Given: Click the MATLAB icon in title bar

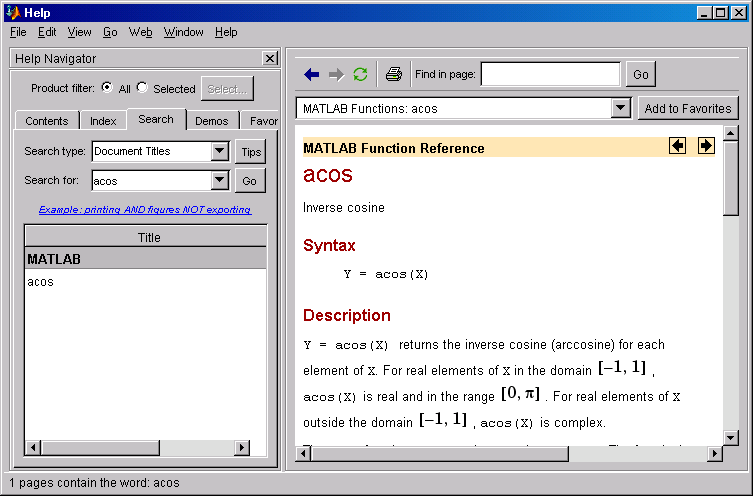Looking at the screenshot, I should [x=13, y=12].
